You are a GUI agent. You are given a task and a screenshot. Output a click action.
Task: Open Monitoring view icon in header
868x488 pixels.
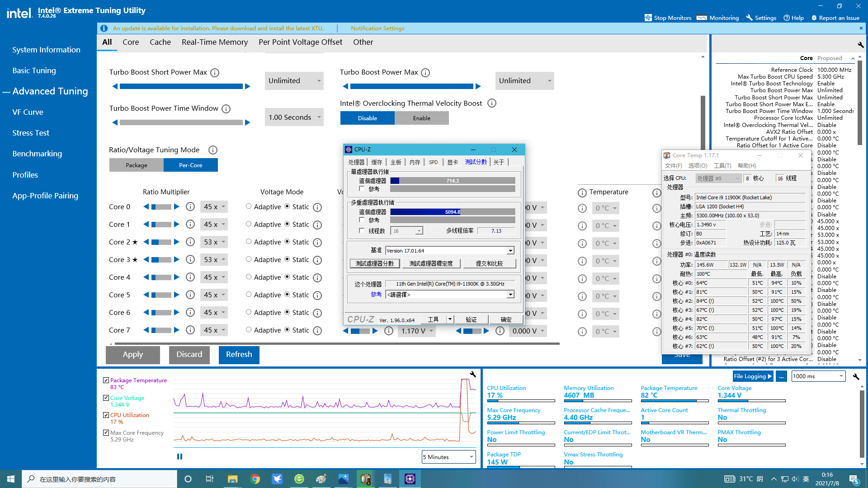(x=702, y=18)
